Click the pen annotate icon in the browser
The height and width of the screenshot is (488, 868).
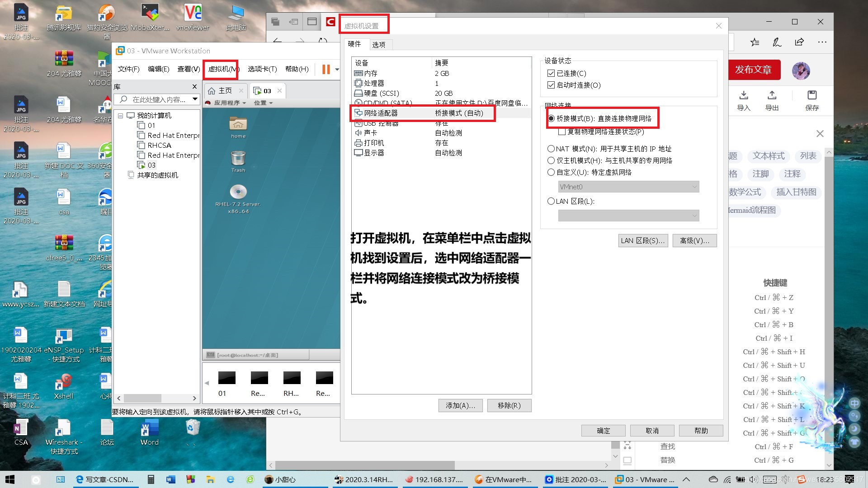coord(777,42)
